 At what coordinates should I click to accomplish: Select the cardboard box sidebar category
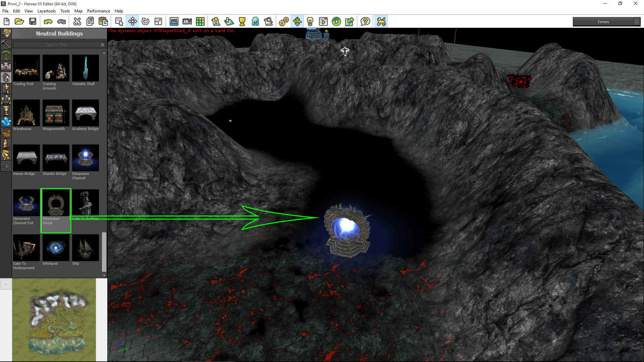pos(6,133)
